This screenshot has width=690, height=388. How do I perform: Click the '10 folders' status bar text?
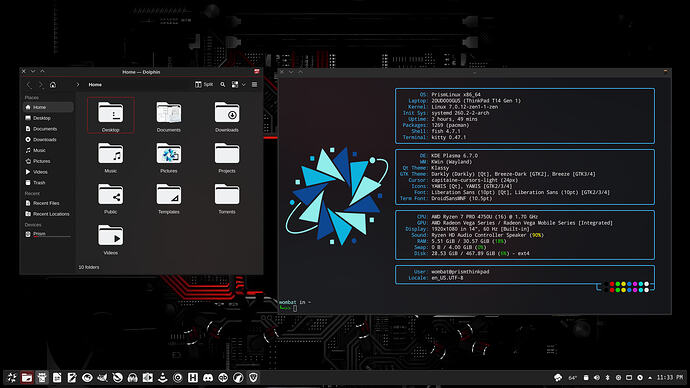pyautogui.click(x=88, y=267)
